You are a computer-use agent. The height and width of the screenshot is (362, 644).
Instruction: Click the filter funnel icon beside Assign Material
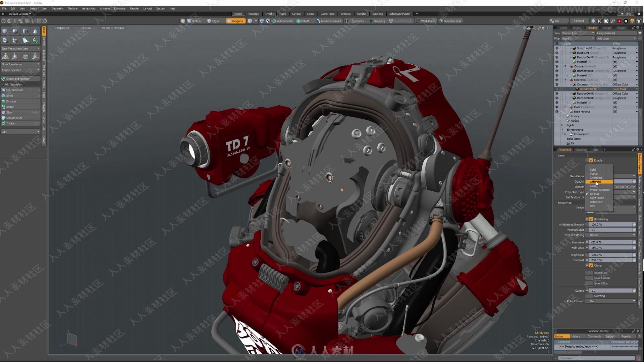(x=640, y=33)
